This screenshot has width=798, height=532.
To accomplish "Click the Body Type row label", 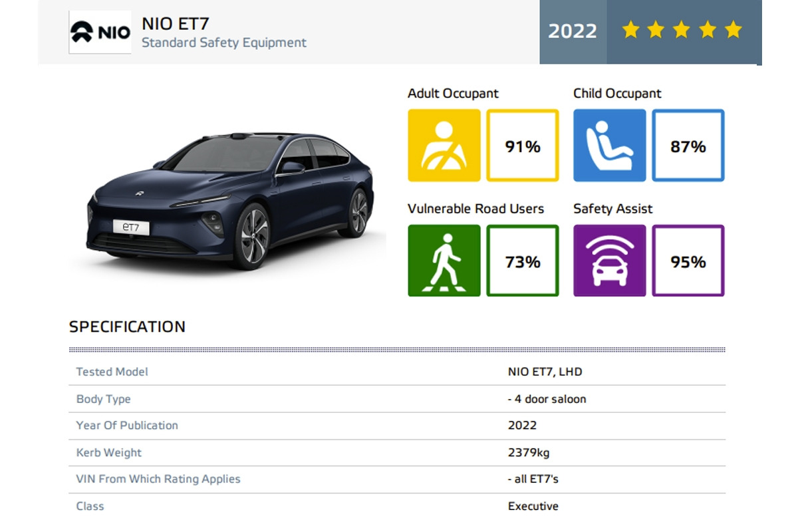I will coord(103,399).
